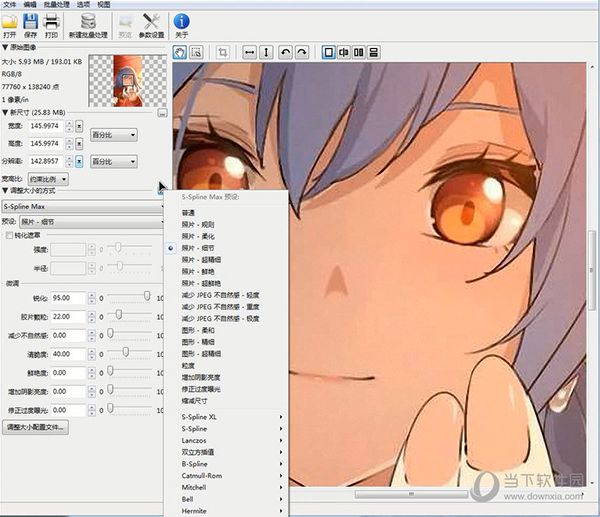Screen dimensions: 600x517
Task: Expand the Catmull-Rom submenu
Action: pyautogui.click(x=232, y=476)
